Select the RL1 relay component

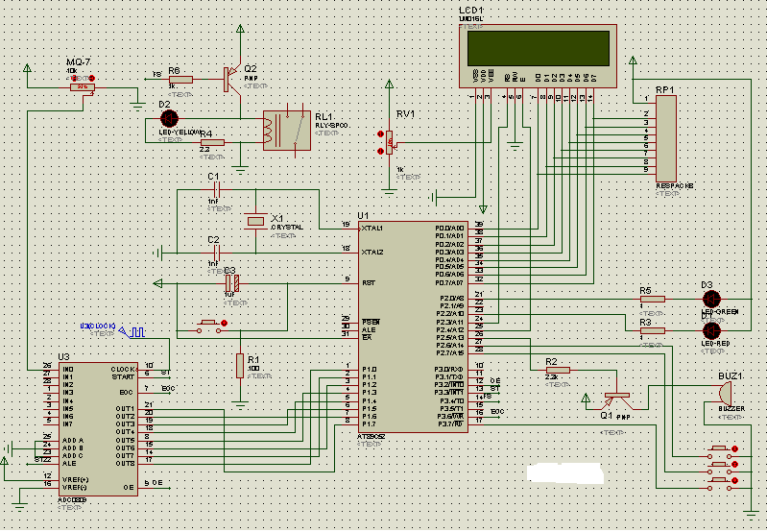(x=287, y=131)
